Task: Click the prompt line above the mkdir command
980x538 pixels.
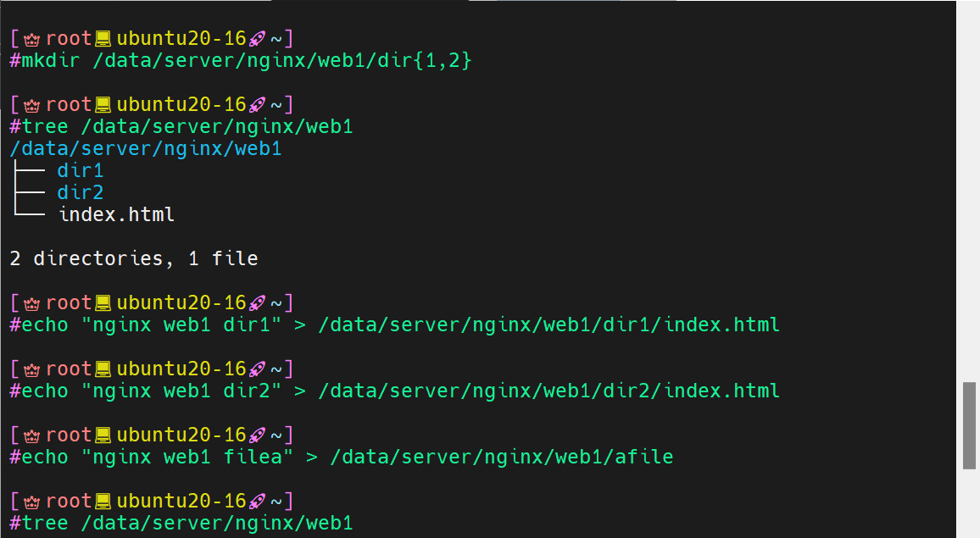Action: click(152, 39)
